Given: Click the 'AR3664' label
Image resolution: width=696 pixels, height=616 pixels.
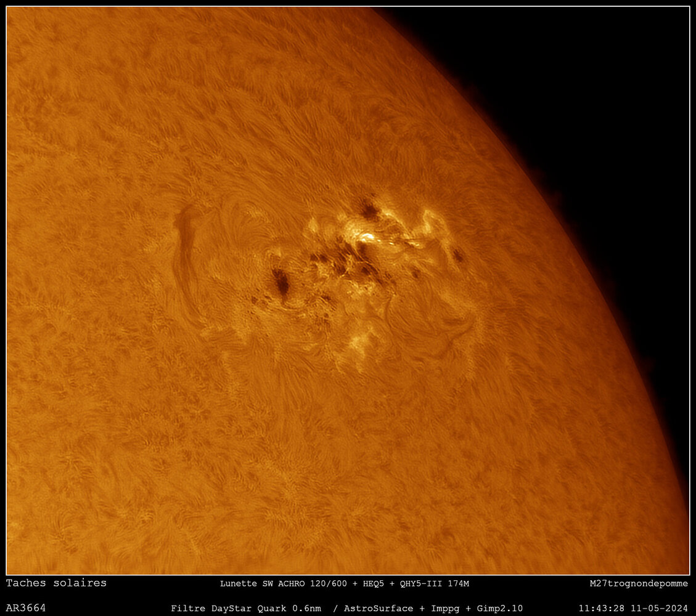Looking at the screenshot, I should 26,608.
